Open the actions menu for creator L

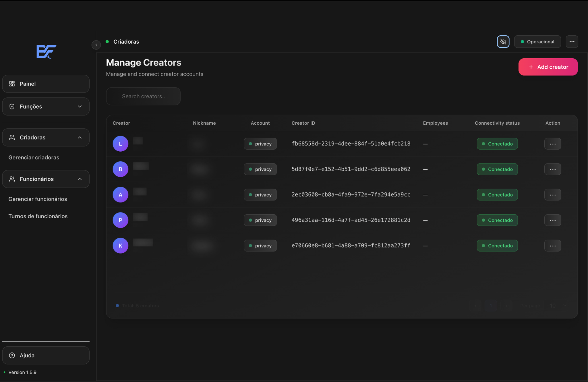point(552,144)
